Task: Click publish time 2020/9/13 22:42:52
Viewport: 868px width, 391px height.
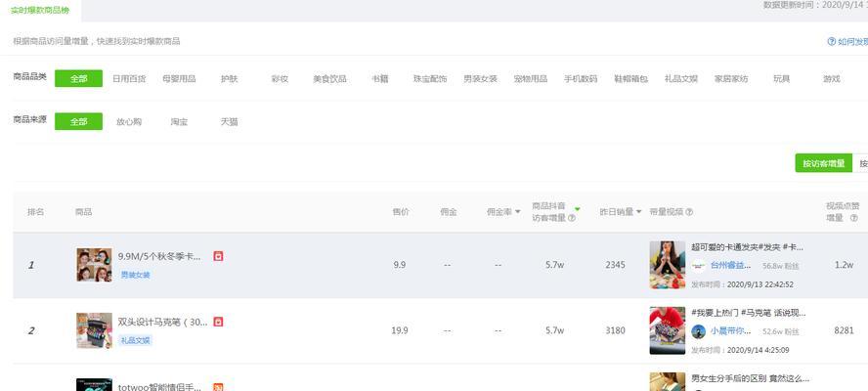Action: click(x=760, y=284)
